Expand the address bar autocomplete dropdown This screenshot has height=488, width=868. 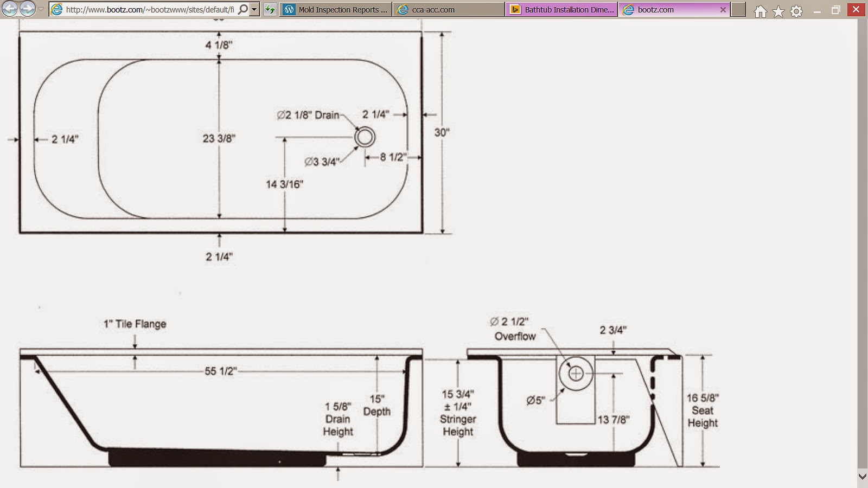tap(254, 9)
